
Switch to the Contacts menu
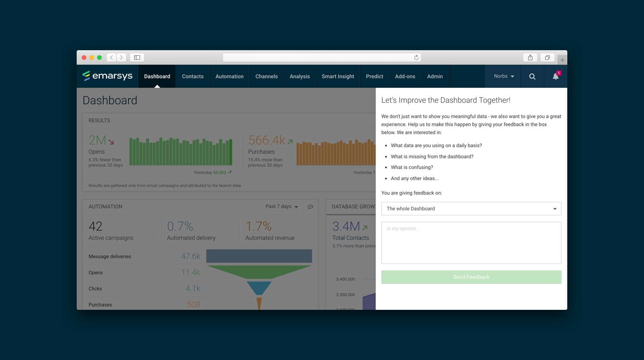point(192,77)
